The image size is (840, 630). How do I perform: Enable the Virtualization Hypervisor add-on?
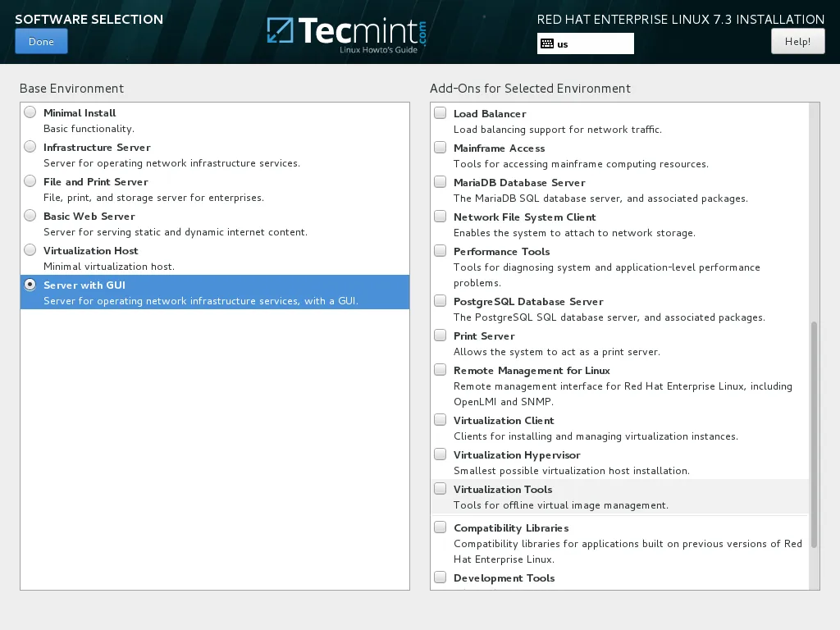[440, 454]
